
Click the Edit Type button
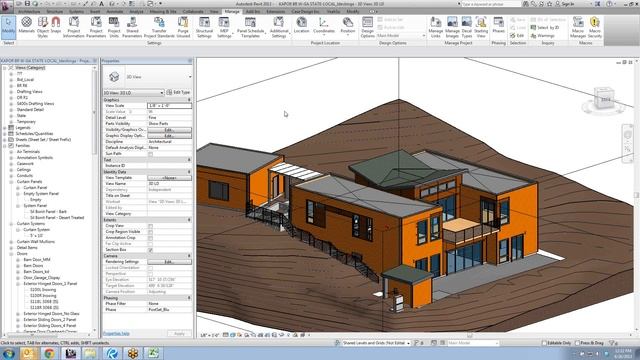pyautogui.click(x=178, y=93)
